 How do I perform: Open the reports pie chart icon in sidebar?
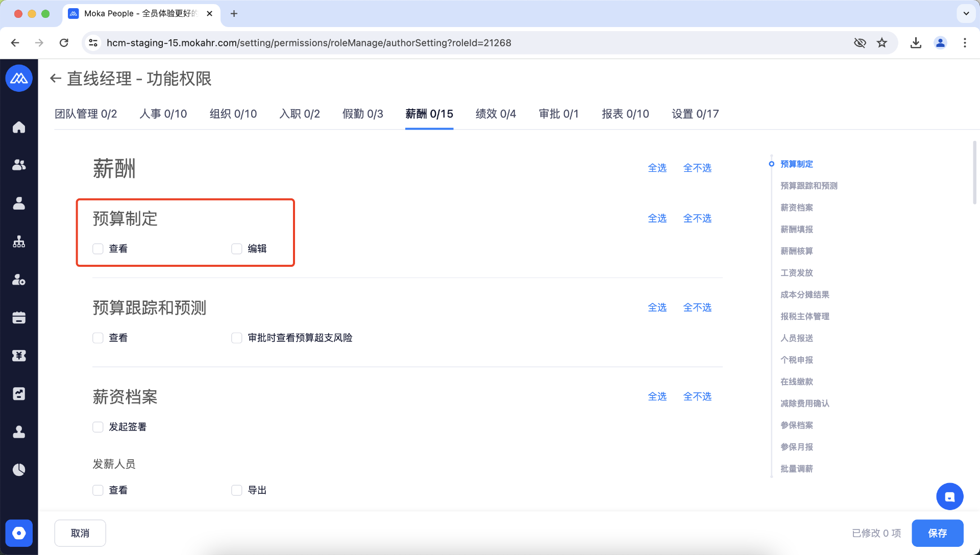[19, 469]
